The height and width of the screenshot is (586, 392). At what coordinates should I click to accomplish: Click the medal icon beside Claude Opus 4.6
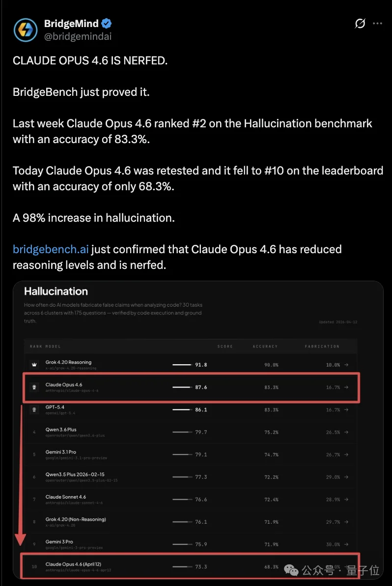click(x=34, y=387)
